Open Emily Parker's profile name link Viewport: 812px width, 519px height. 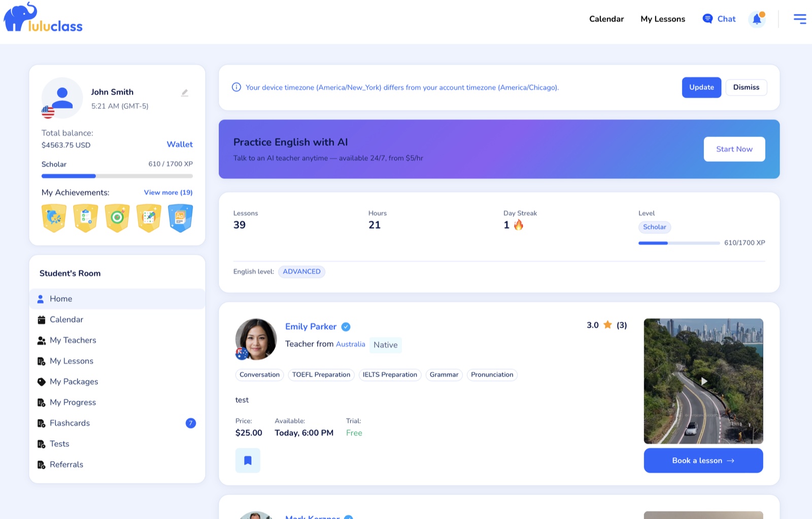click(x=311, y=327)
